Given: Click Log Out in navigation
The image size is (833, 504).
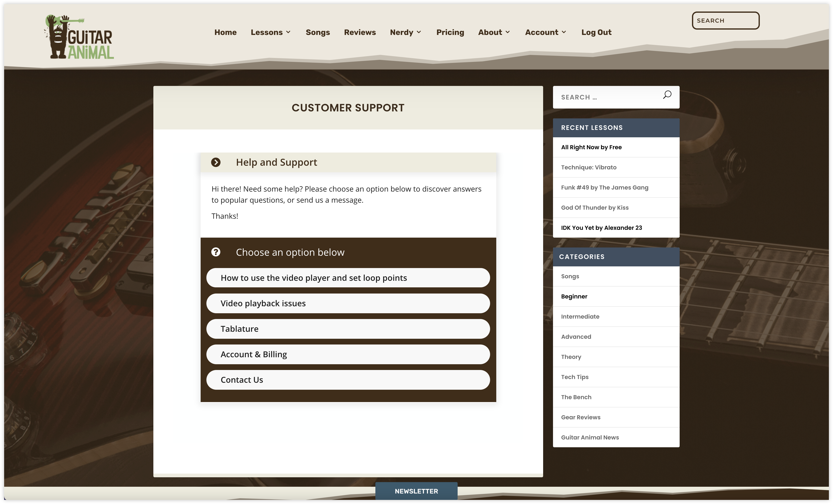Looking at the screenshot, I should point(596,32).
